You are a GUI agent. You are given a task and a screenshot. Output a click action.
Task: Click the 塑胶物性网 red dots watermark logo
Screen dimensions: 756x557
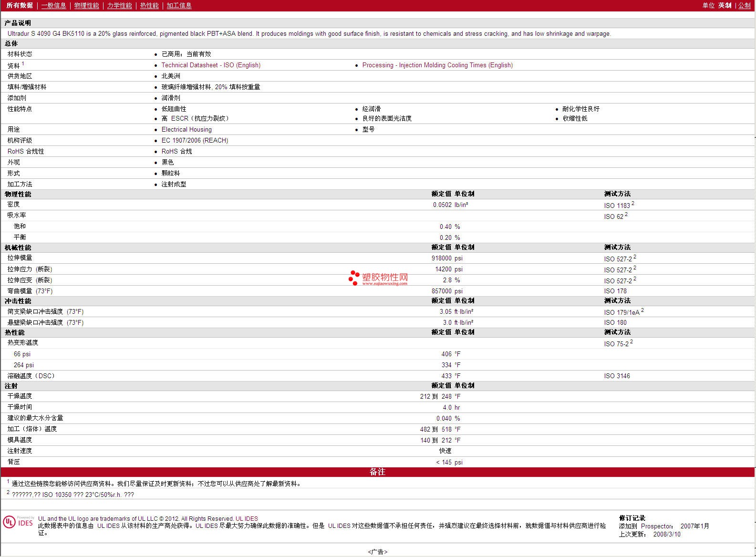[x=354, y=278]
